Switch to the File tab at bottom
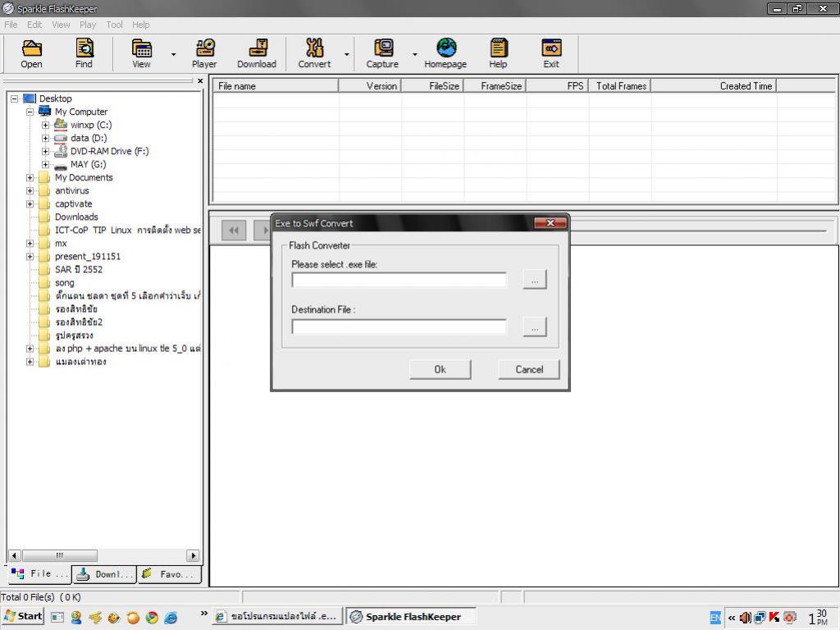The height and width of the screenshot is (630, 840). coord(40,573)
